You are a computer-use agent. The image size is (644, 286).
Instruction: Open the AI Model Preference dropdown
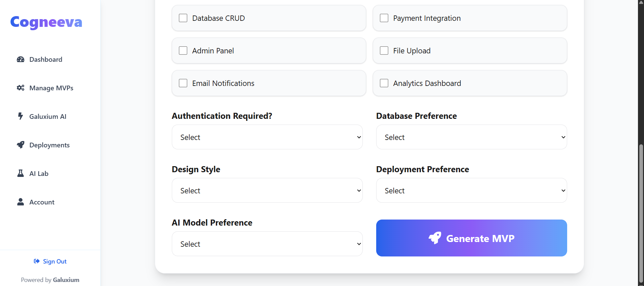pyautogui.click(x=267, y=244)
